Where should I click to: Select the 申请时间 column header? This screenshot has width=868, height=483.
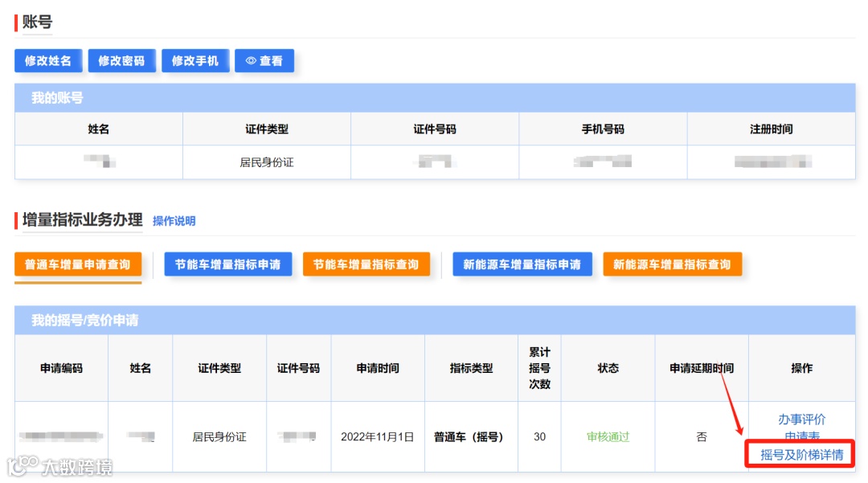coord(378,368)
